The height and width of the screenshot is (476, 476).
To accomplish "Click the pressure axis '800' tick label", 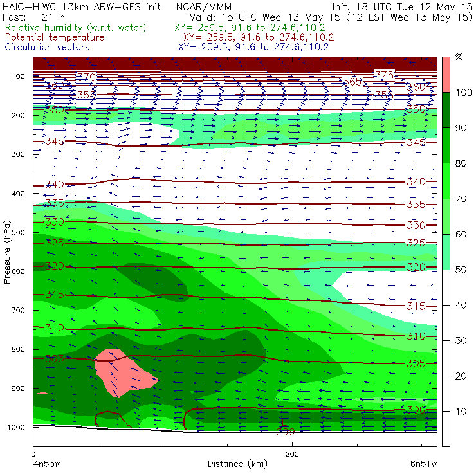I will [x=18, y=349].
